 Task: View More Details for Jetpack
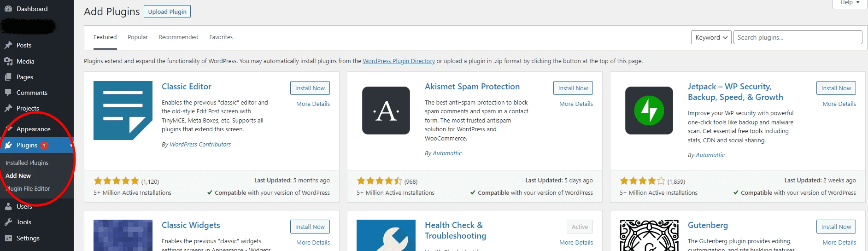839,104
